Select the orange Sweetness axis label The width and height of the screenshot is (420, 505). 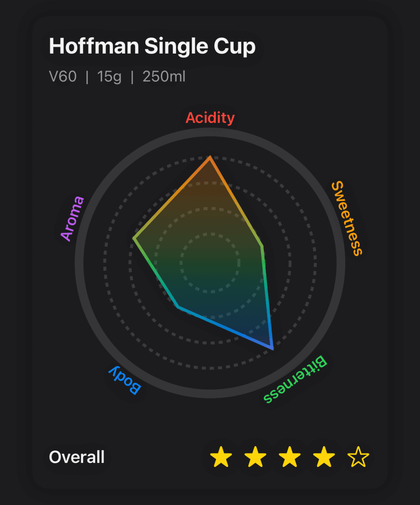(x=347, y=218)
